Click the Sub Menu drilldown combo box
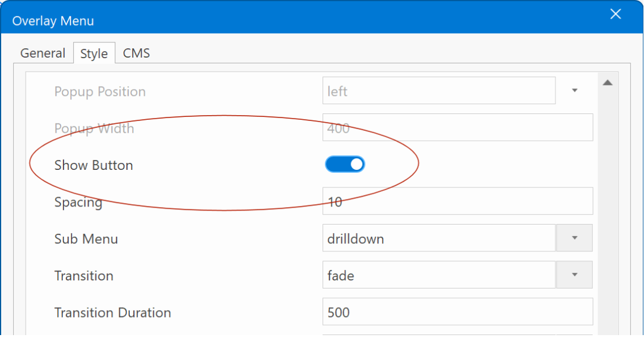644x338 pixels. (439, 238)
